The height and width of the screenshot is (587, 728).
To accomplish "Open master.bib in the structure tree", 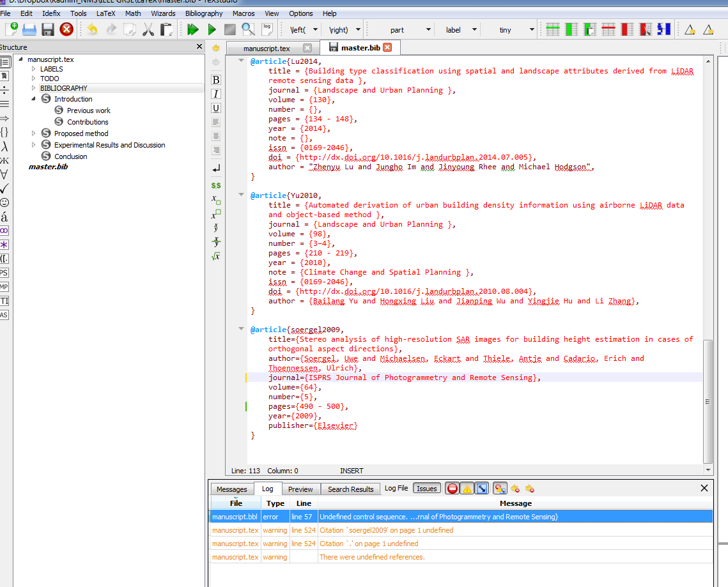I will (49, 167).
